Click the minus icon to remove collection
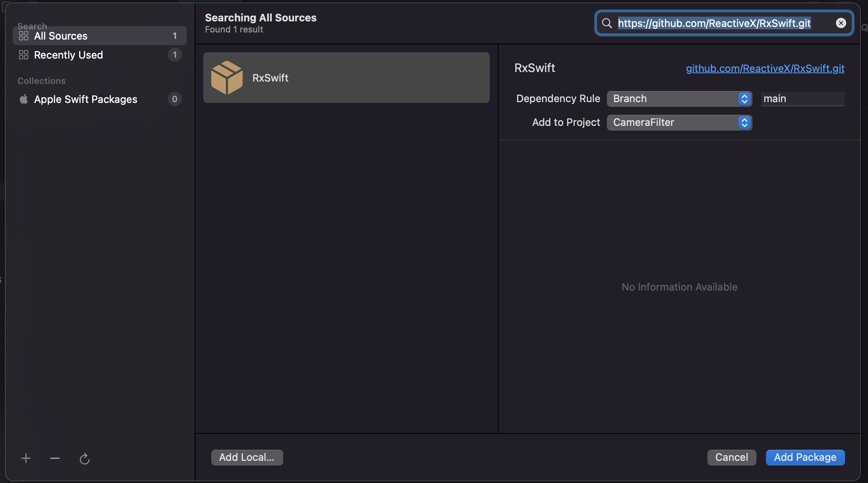The image size is (868, 483). (55, 458)
